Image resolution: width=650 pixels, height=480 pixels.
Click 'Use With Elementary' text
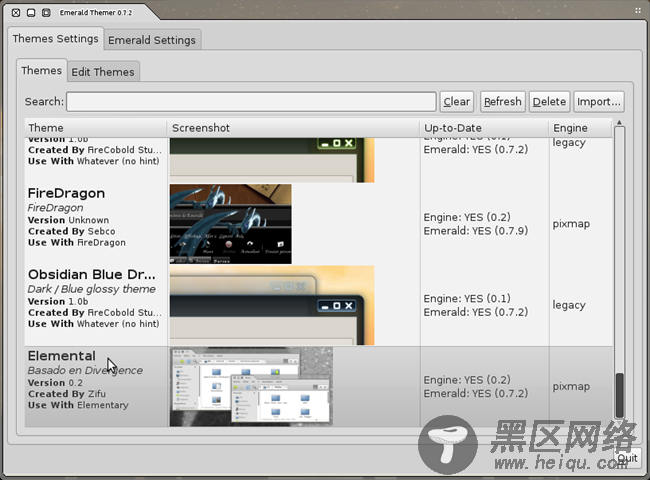click(78, 405)
